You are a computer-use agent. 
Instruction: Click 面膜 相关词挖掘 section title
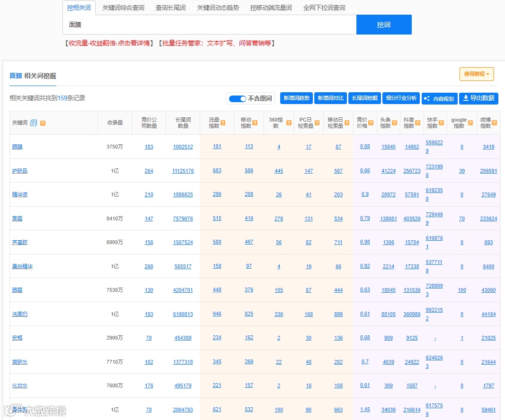(33, 76)
